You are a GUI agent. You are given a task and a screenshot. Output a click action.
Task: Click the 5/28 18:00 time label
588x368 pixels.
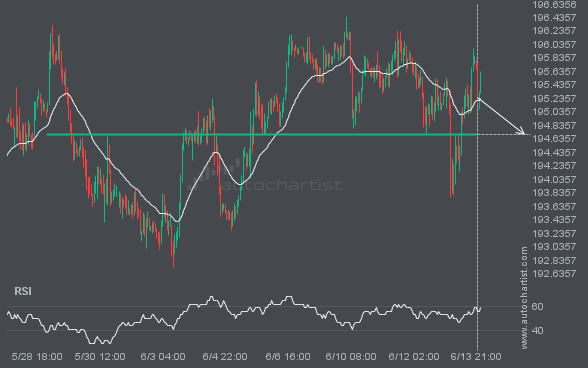pos(37,357)
